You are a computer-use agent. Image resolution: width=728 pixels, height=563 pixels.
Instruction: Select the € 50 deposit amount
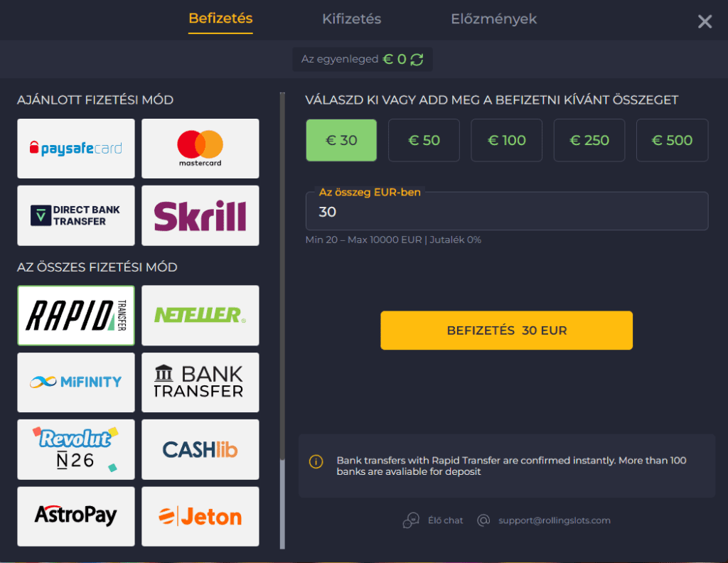click(x=424, y=140)
